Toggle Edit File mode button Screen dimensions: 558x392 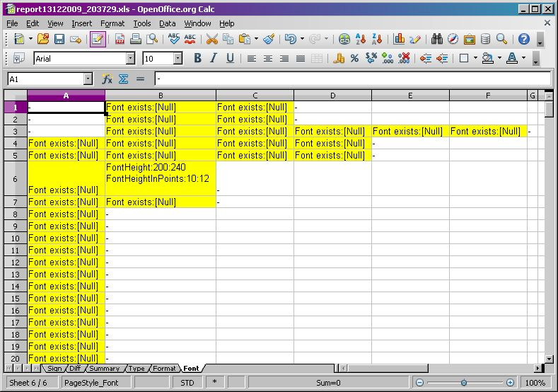tap(98, 39)
